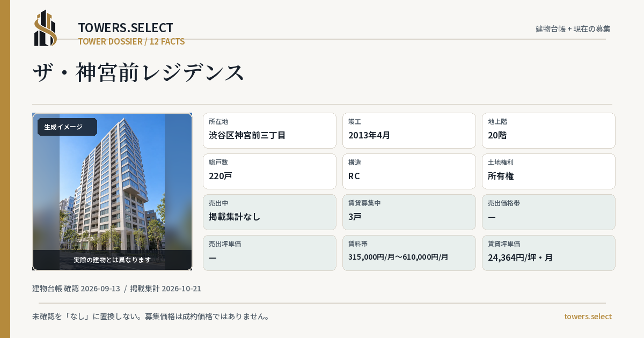Click the Towers.Select building logo icon
Viewport: 644px width, 338px height.
(46, 28)
